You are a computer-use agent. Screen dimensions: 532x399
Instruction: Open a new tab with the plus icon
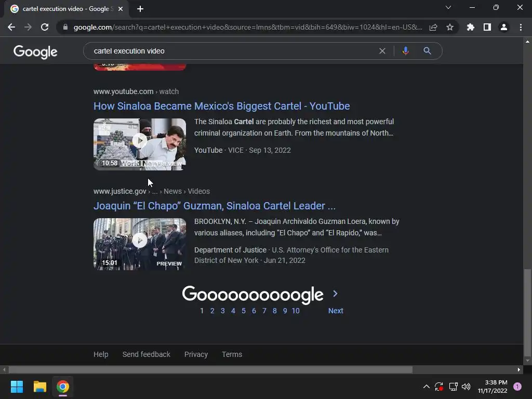tap(140, 9)
